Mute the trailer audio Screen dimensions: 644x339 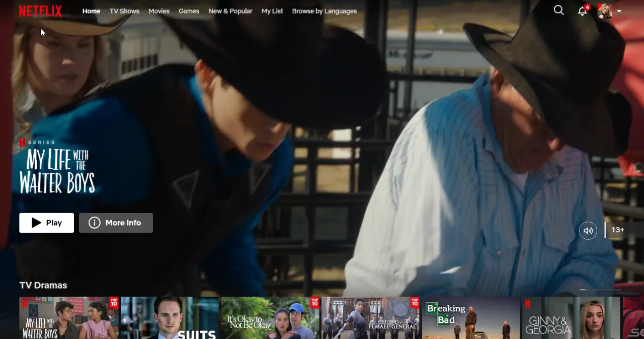588,231
